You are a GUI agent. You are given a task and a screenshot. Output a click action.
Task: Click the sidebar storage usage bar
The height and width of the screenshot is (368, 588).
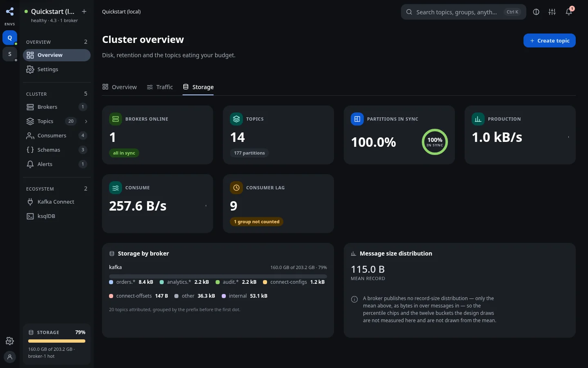click(57, 341)
